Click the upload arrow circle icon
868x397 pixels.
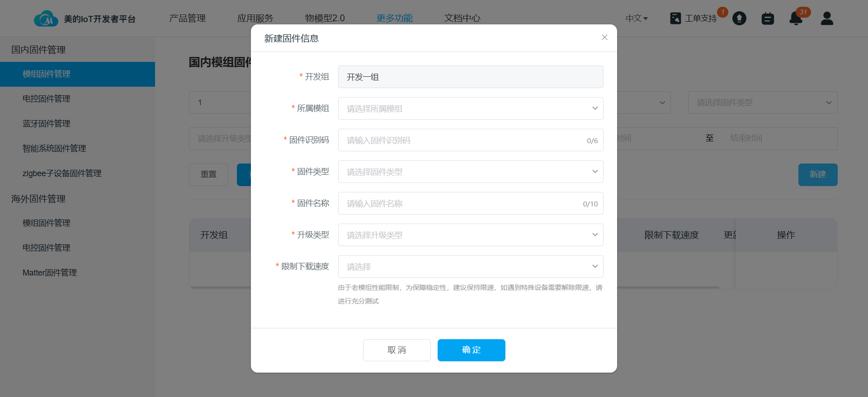(739, 19)
